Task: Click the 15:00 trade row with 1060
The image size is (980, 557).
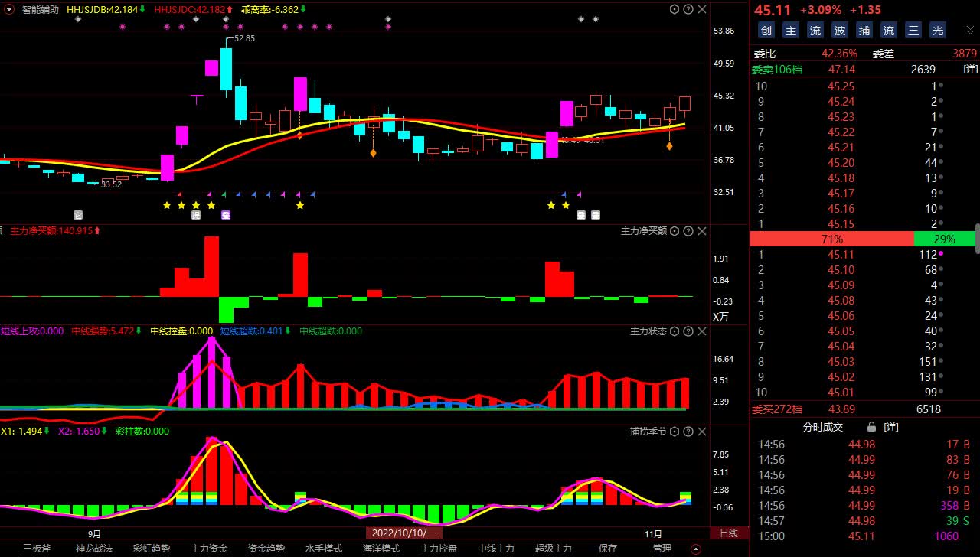Action: pos(864,536)
